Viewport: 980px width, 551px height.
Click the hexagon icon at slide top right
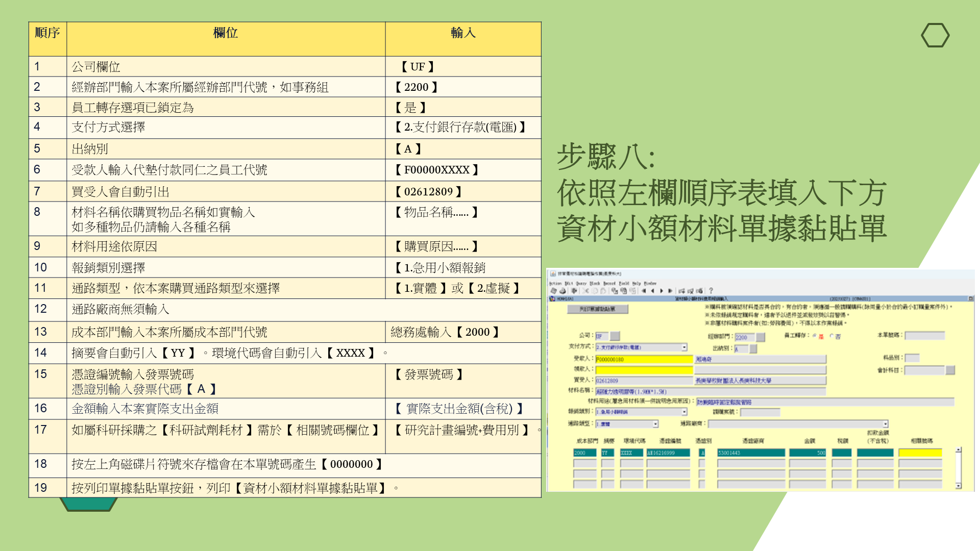tap(935, 35)
